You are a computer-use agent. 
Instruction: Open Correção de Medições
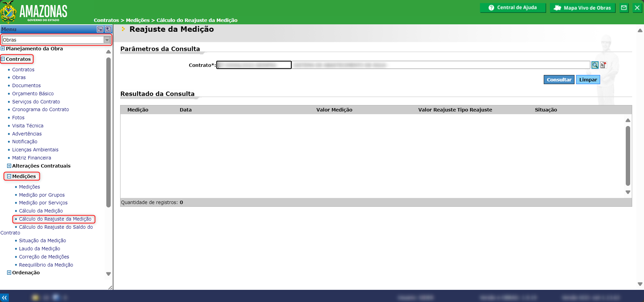44,257
